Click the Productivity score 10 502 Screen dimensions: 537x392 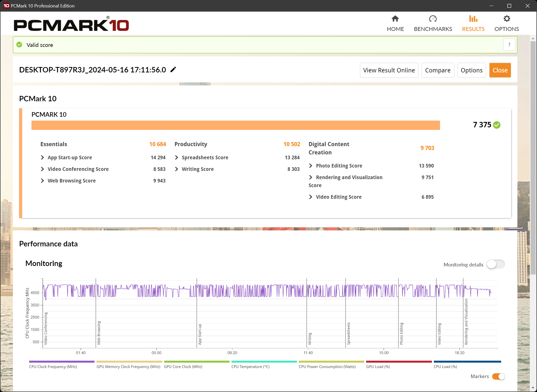pos(292,144)
